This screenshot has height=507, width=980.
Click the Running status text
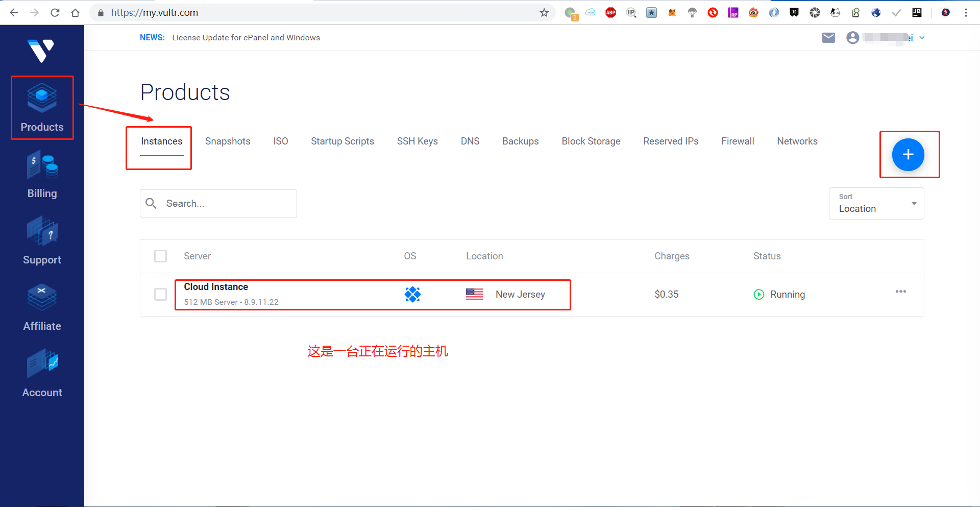point(788,295)
